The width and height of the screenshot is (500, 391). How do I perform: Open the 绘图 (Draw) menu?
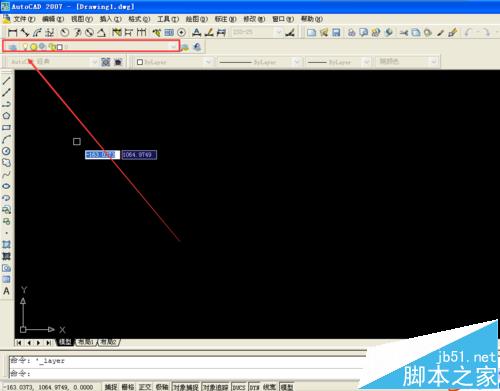[x=197, y=19]
